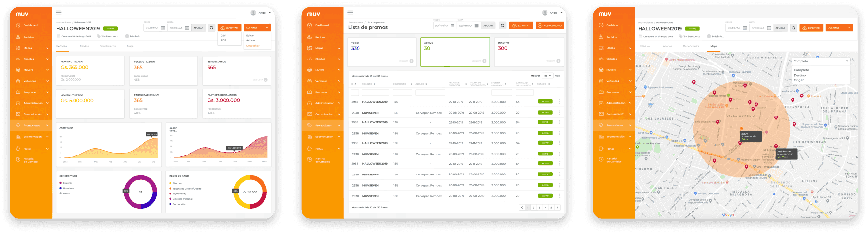The width and height of the screenshot is (868, 232).
Task: Select Destino option in map dropdown
Action: click(x=800, y=75)
